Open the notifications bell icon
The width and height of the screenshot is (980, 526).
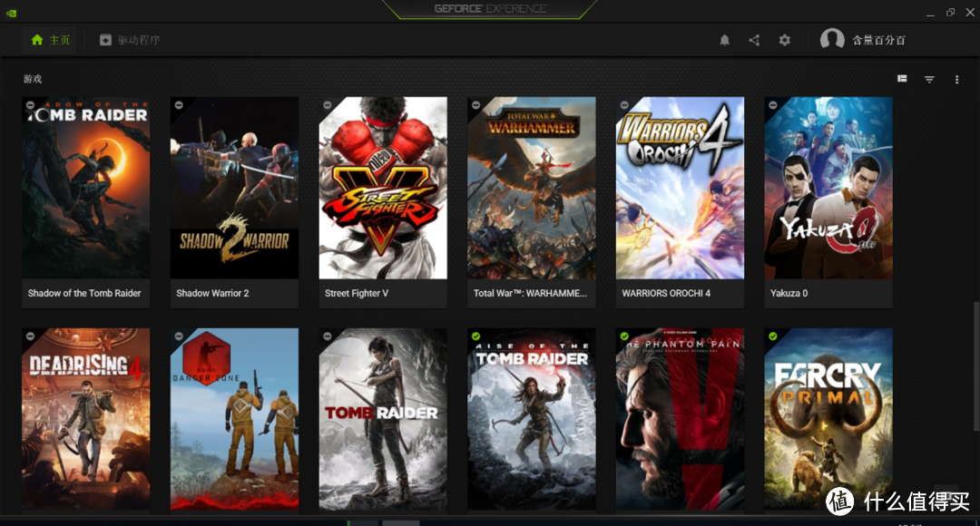point(724,40)
